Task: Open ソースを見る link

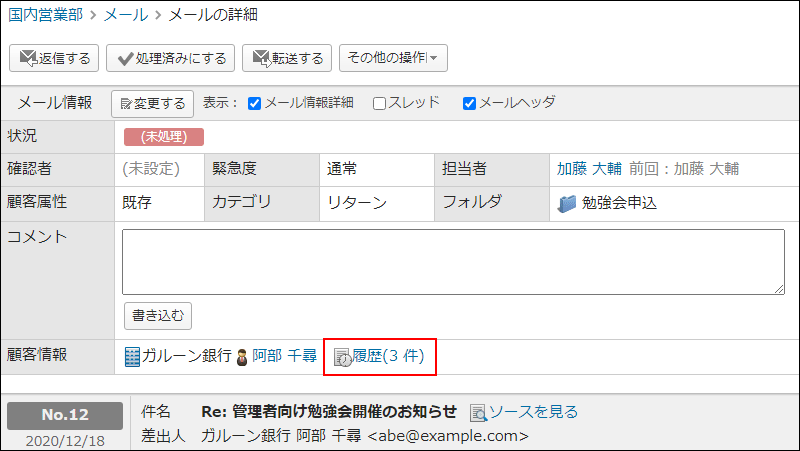Action: [533, 412]
